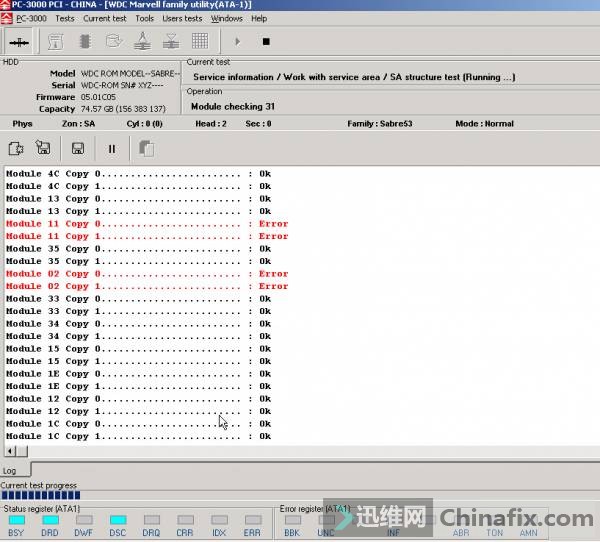
Task: Click the ERR status indicator
Action: tap(253, 520)
